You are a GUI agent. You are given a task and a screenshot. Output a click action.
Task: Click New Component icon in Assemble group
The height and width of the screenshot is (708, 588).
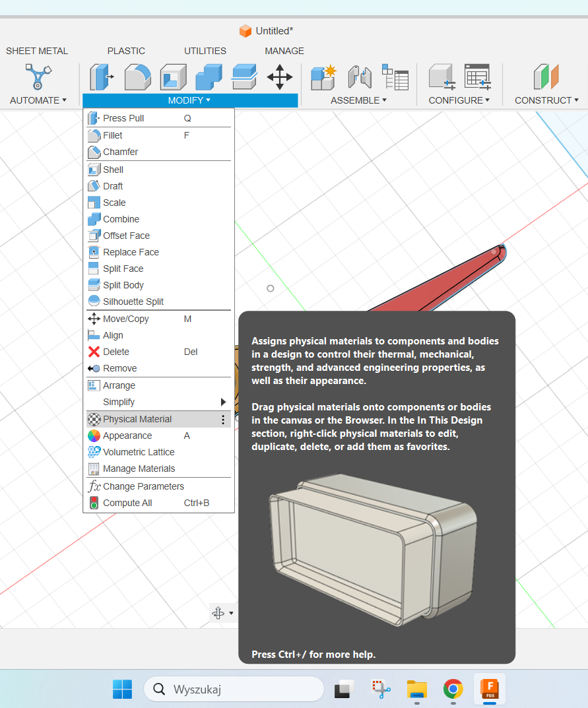point(324,77)
